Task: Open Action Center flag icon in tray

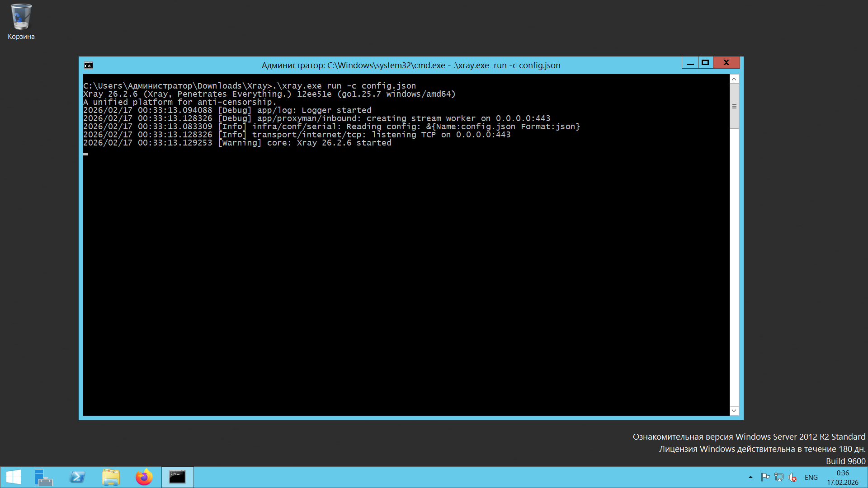Action: (765, 477)
